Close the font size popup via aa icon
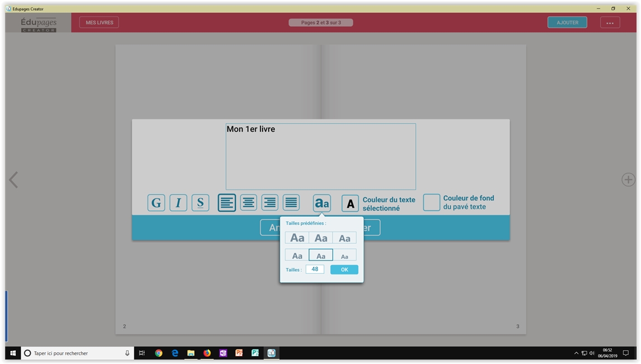 [321, 203]
